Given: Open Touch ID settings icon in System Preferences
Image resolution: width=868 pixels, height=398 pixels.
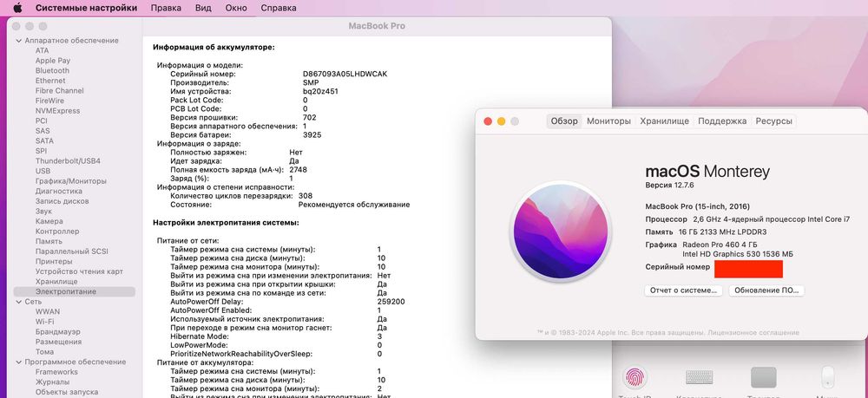Looking at the screenshot, I should pos(635,377).
